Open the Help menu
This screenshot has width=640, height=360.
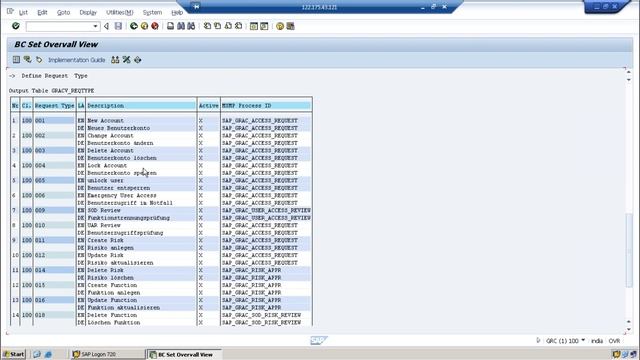point(177,13)
